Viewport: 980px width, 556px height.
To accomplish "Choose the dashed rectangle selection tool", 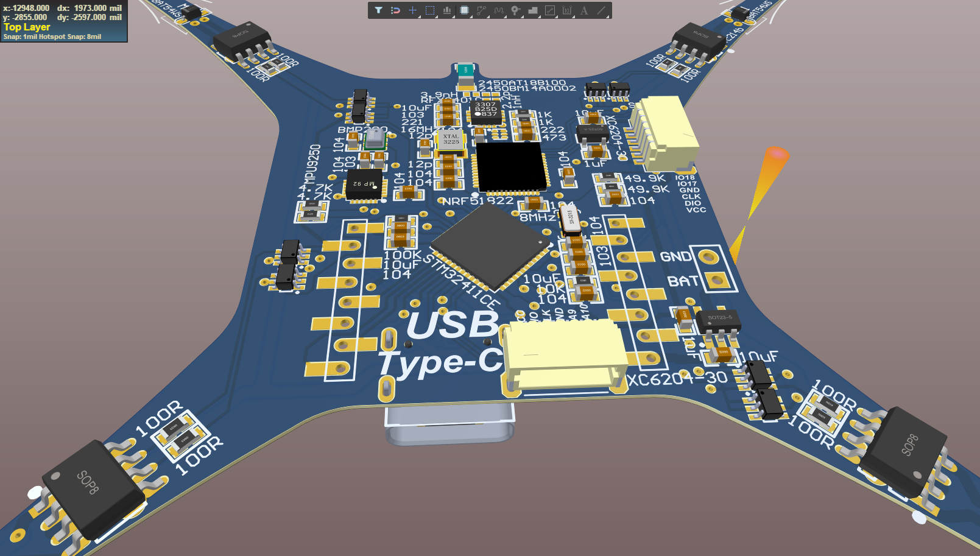I will coord(430,10).
